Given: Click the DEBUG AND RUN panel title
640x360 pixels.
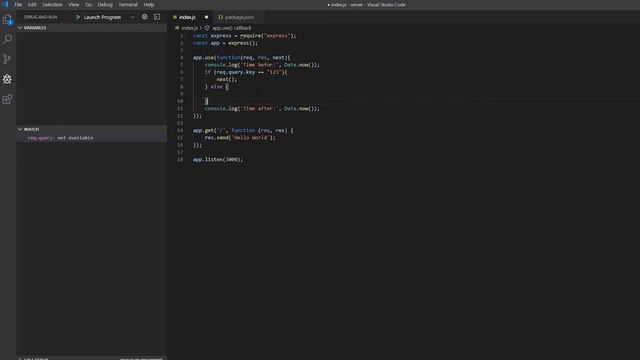Looking at the screenshot, I should tap(40, 17).
